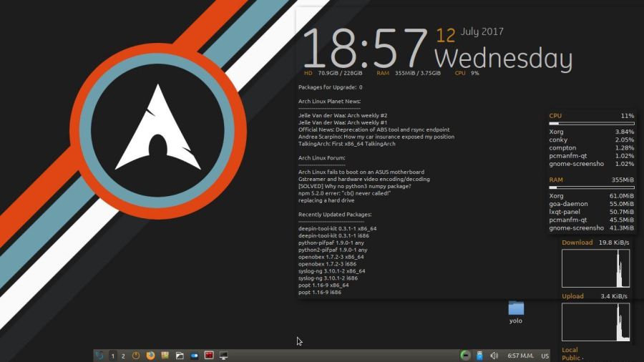Open the package box launcher icon

(165, 356)
